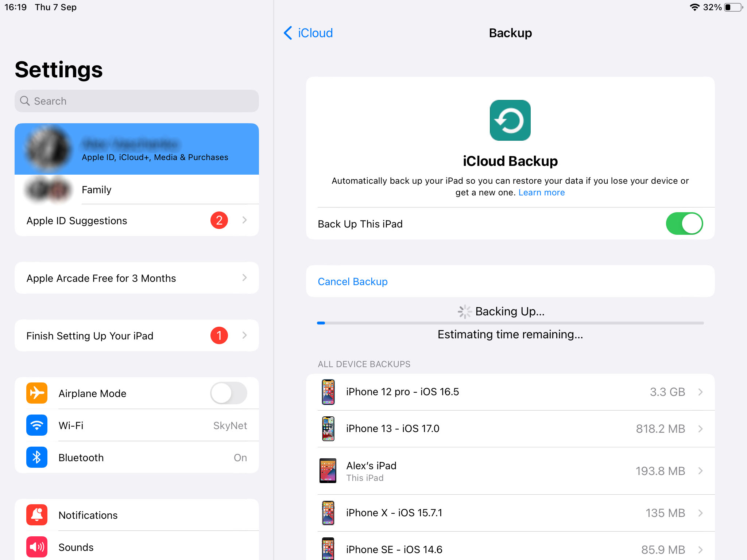The width and height of the screenshot is (747, 560).
Task: Tap the Alex's iPad device thumbnail
Action: (328, 471)
